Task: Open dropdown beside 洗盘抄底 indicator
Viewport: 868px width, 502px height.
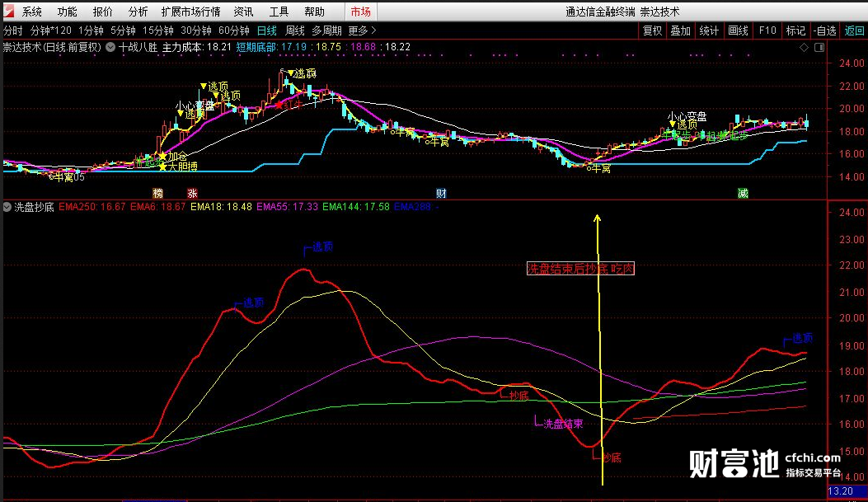Action: click(7, 207)
